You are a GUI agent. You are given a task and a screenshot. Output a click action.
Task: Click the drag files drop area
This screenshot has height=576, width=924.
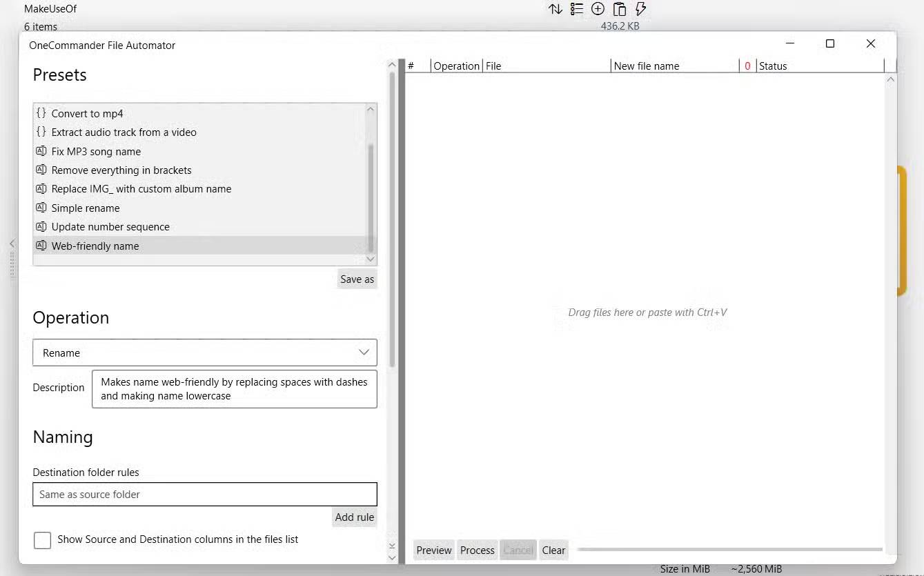pos(647,312)
